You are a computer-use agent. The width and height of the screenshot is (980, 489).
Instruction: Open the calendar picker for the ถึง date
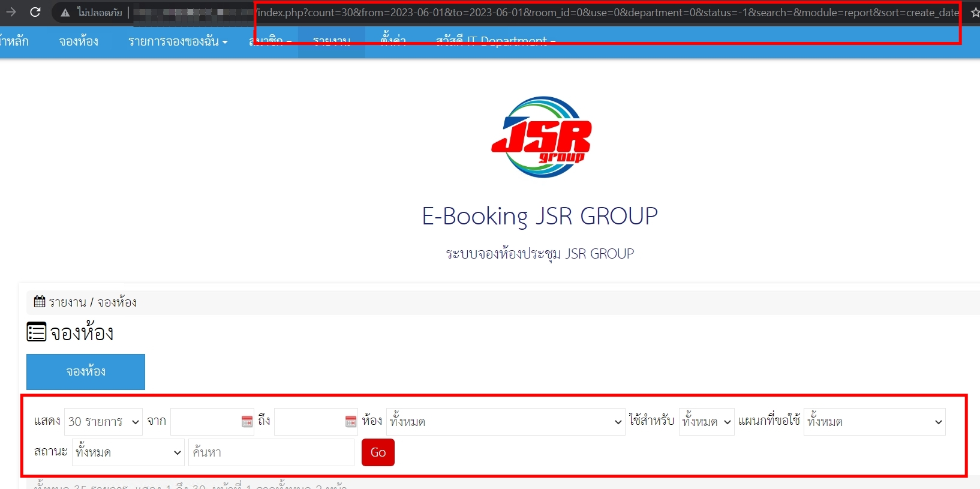tap(351, 421)
